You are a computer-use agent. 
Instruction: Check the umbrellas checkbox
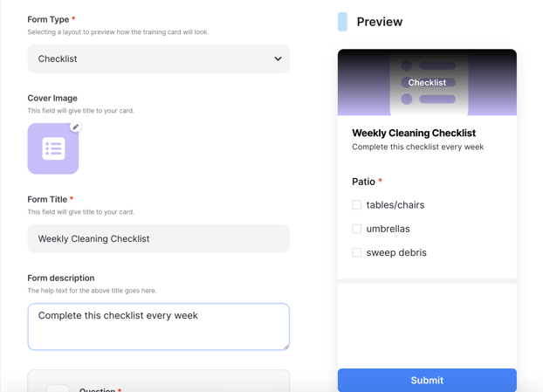click(357, 229)
